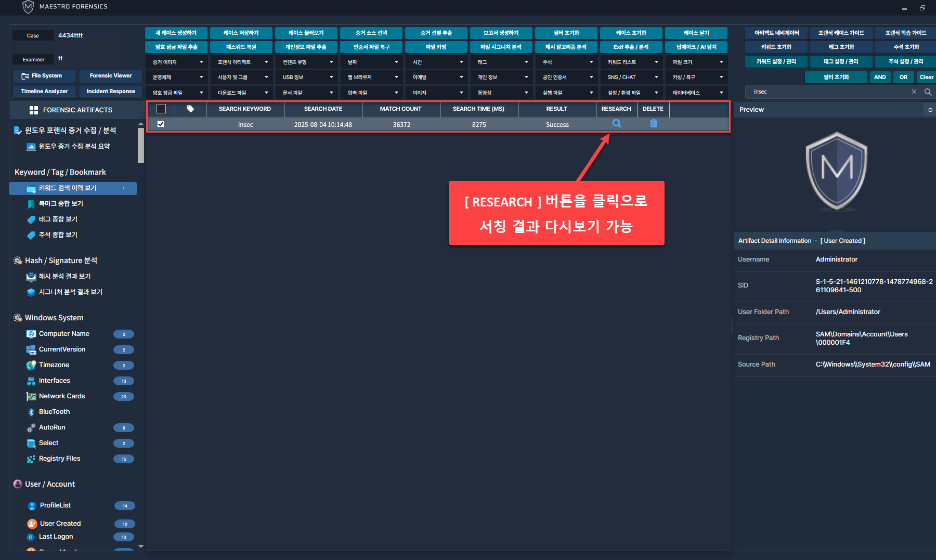936x560 pixels.
Task: Open BlueTooth artifact via its icon
Action: [31, 412]
